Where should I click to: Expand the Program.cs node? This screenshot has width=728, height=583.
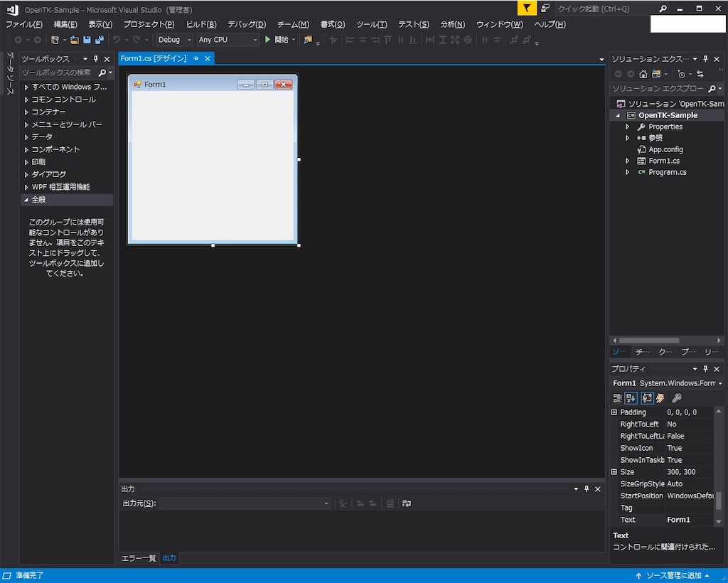(628, 172)
